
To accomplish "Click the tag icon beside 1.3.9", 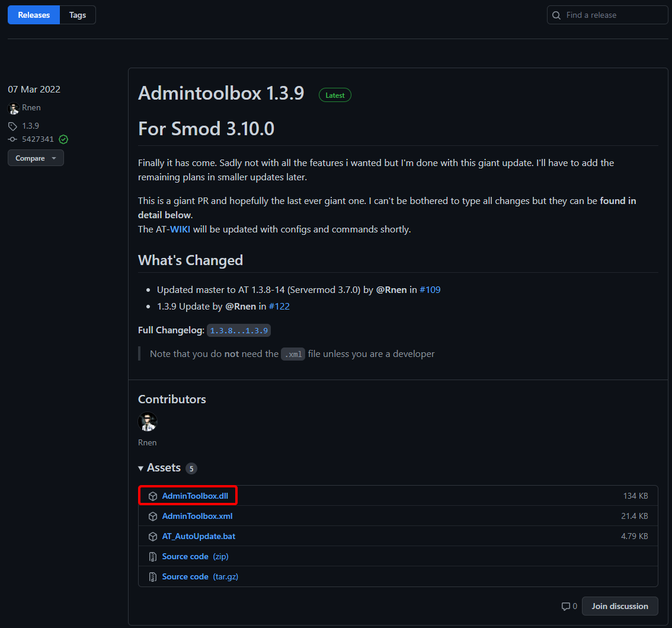I will [x=12, y=126].
